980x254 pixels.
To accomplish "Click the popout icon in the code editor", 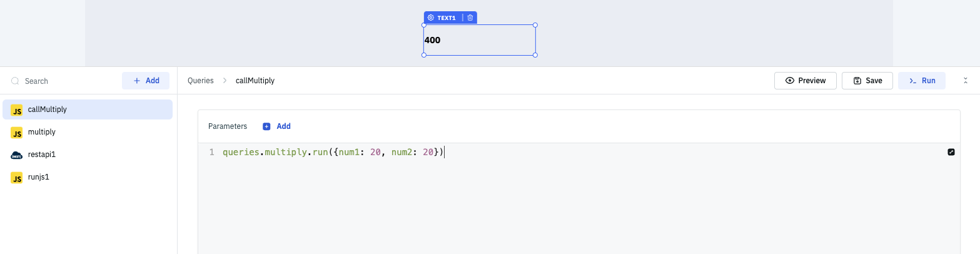I will 951,152.
